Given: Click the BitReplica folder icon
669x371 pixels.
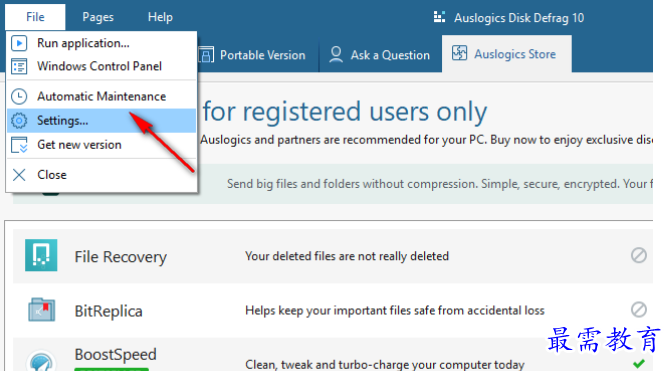Looking at the screenshot, I should coord(41,310).
